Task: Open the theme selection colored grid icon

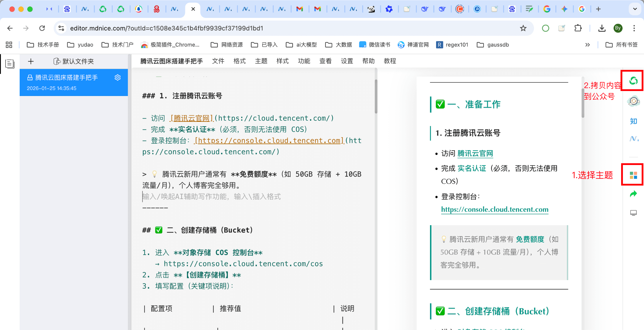Action: (x=633, y=175)
